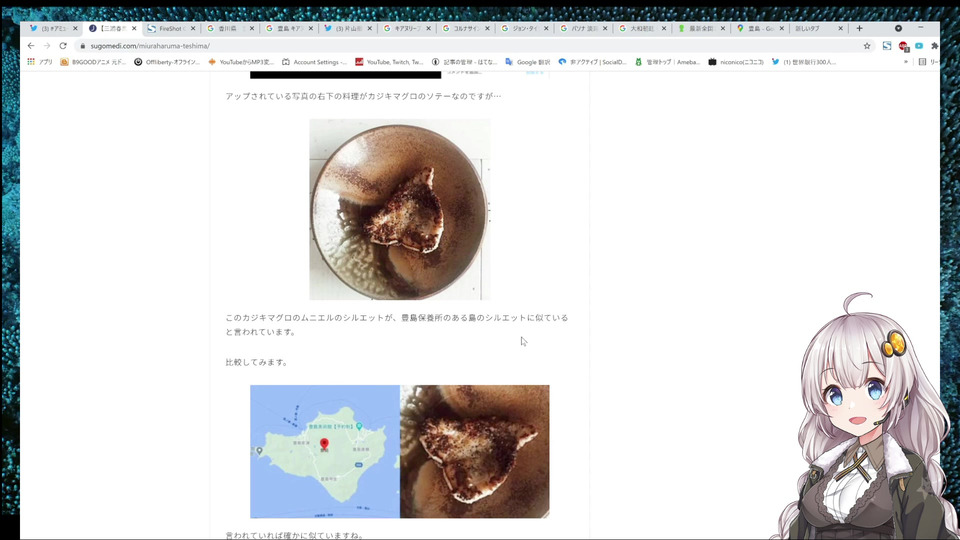Open the niconico(ニコニコ) bookmark
Viewport: 960px width, 540px height.
(x=737, y=62)
